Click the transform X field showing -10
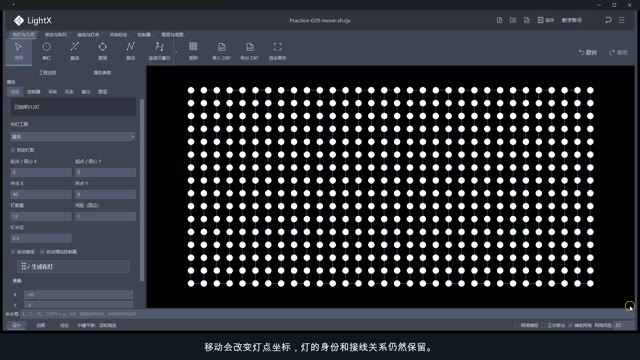 pos(78,294)
